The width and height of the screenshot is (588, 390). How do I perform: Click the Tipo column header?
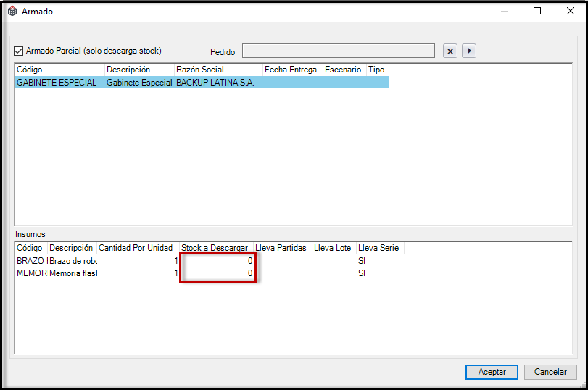[378, 70]
